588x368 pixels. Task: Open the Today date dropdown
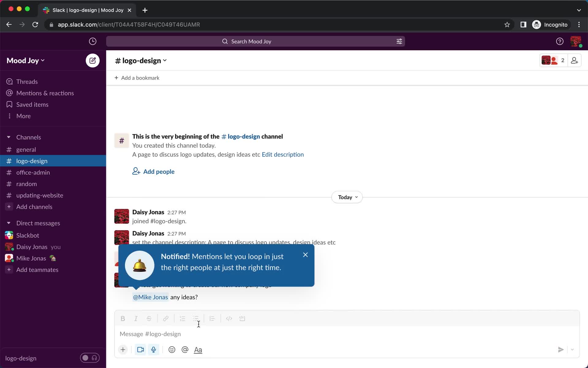pos(347,197)
